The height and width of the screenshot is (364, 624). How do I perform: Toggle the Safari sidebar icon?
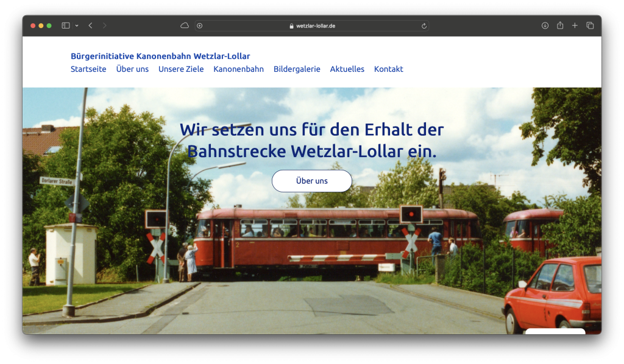[66, 26]
